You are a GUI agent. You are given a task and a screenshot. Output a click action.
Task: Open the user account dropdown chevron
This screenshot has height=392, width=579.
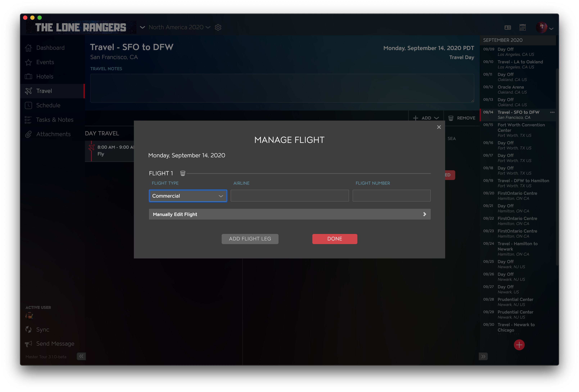pyautogui.click(x=551, y=29)
